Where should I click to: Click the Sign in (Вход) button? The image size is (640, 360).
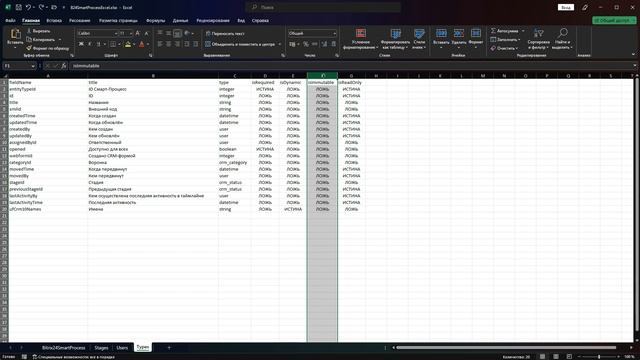coord(566,7)
